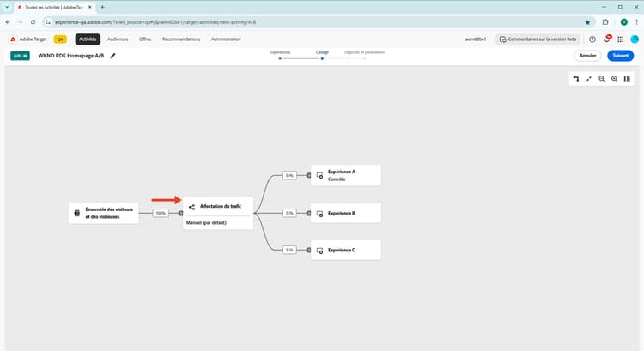
Task: Open the Recommandations tab
Action: [181, 39]
